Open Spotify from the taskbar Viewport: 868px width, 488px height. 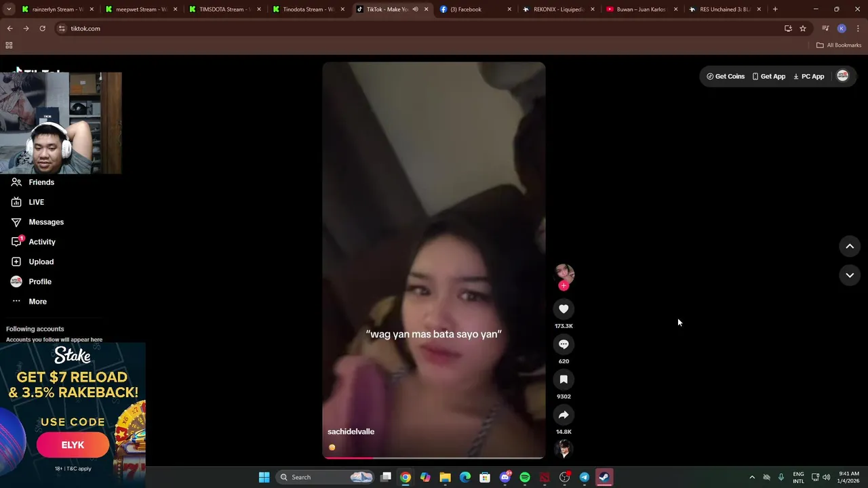click(525, 477)
